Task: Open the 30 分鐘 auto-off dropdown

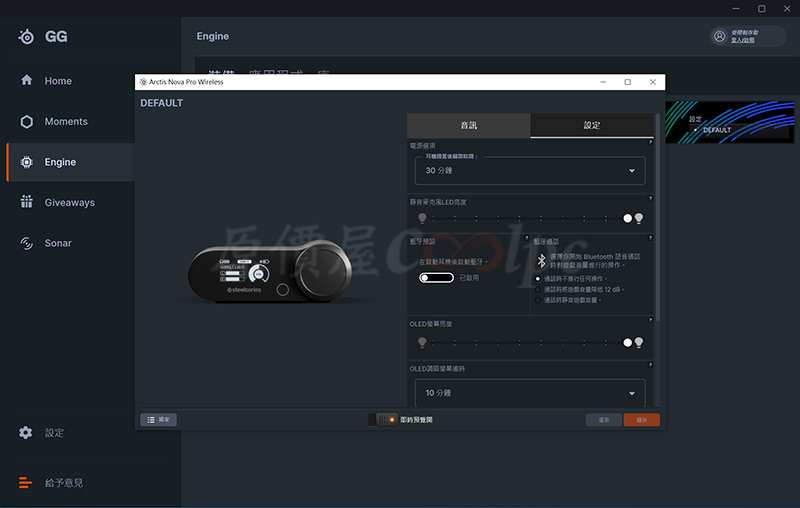Action: 530,170
